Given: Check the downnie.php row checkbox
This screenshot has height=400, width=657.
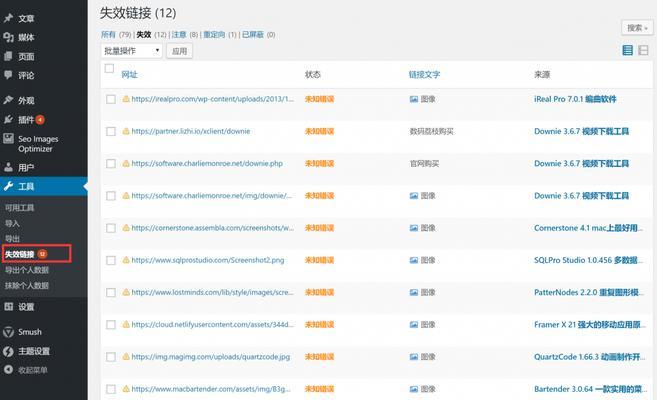Looking at the screenshot, I should (111, 164).
